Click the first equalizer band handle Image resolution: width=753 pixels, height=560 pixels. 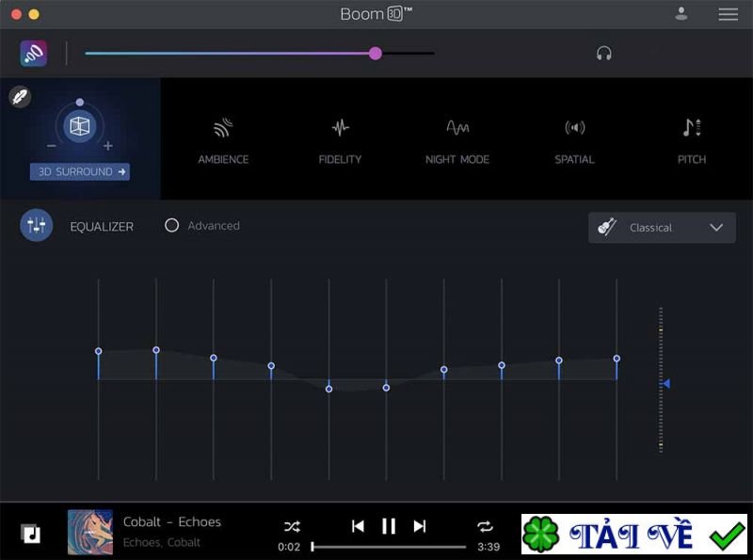(99, 351)
